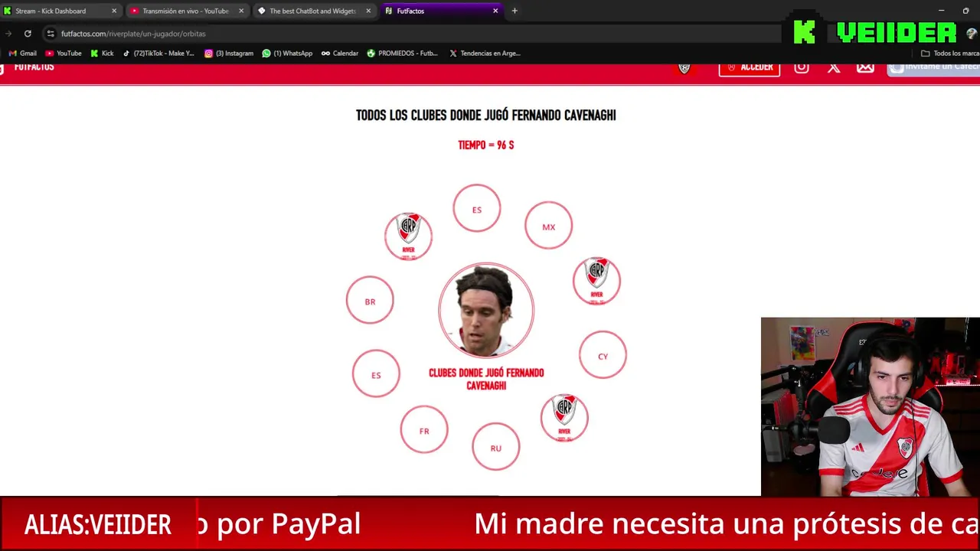Image resolution: width=980 pixels, height=551 pixels.
Task: Select the CY club circle
Action: [x=603, y=355]
